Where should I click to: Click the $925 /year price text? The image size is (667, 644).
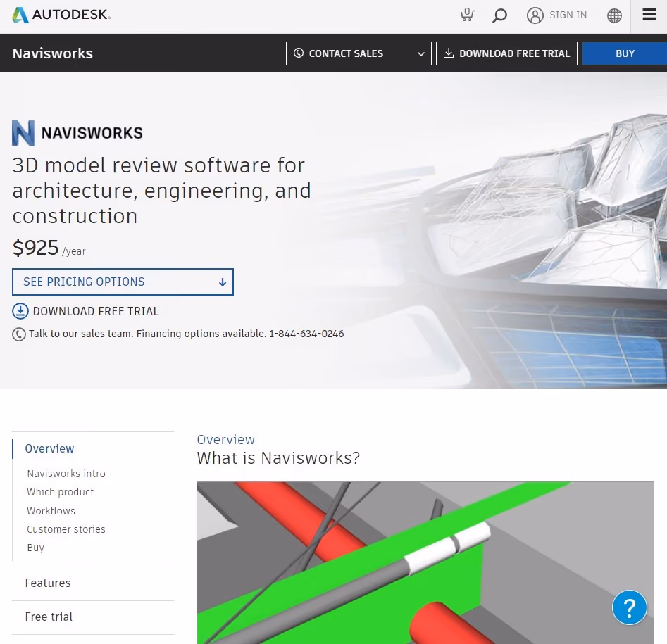pos(49,248)
